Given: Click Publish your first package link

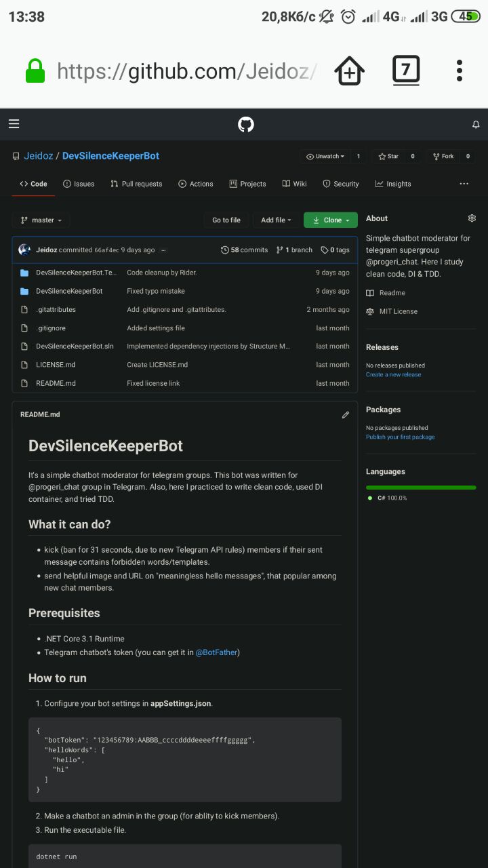Looking at the screenshot, I should pos(401,437).
